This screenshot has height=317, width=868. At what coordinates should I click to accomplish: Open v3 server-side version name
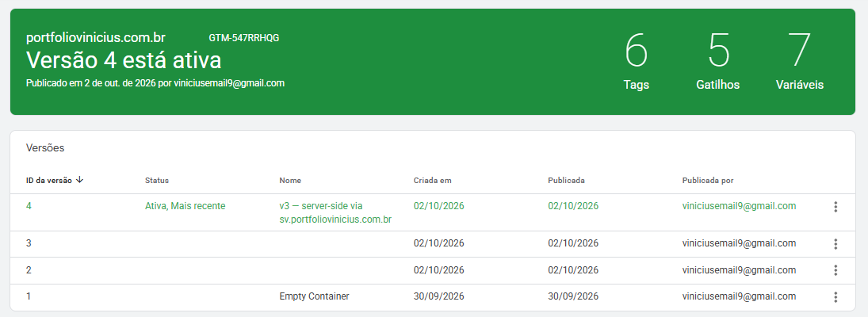point(335,212)
